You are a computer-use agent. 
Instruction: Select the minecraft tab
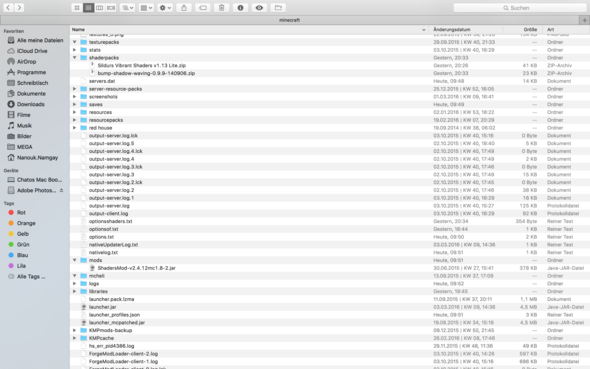[x=289, y=20]
